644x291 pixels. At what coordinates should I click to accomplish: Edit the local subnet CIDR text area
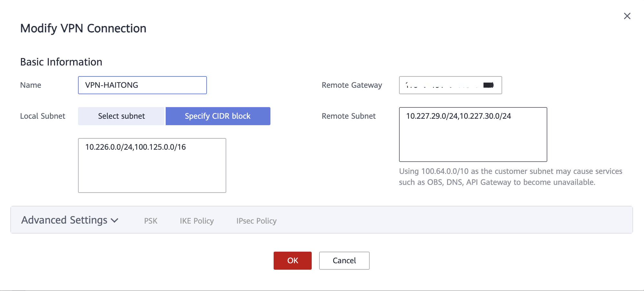tap(152, 165)
